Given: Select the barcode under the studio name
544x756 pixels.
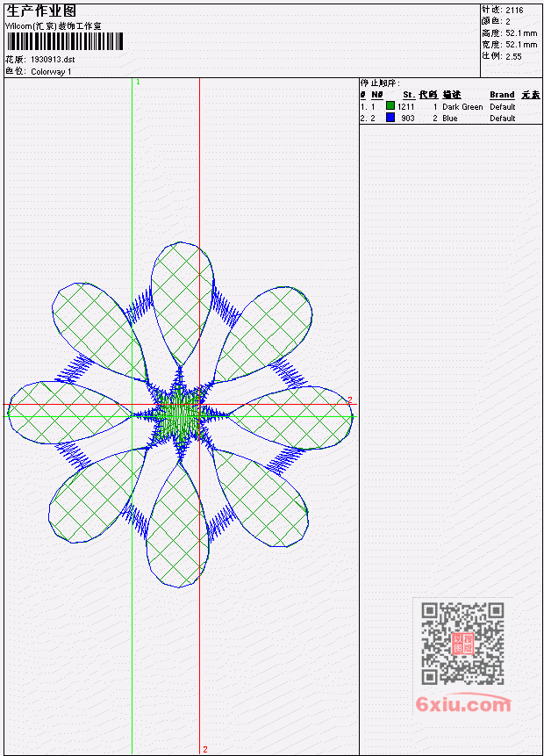Looking at the screenshot, I should click(65, 41).
